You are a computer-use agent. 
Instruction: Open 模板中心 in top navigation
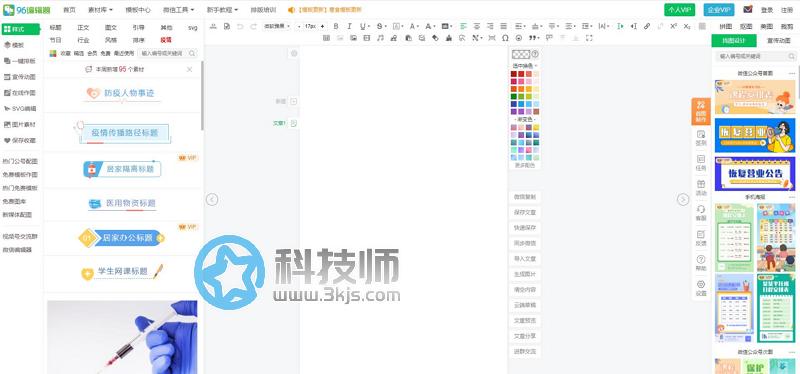(138, 10)
